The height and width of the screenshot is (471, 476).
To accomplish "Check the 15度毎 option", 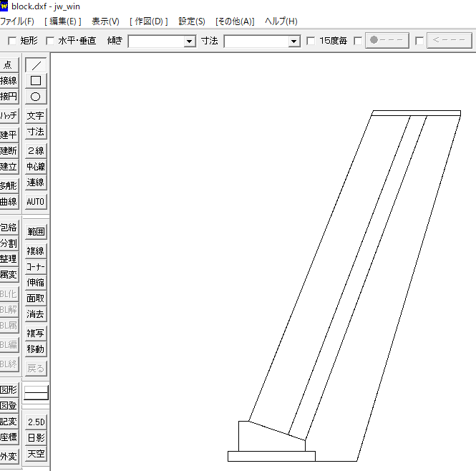I will 311,42.
